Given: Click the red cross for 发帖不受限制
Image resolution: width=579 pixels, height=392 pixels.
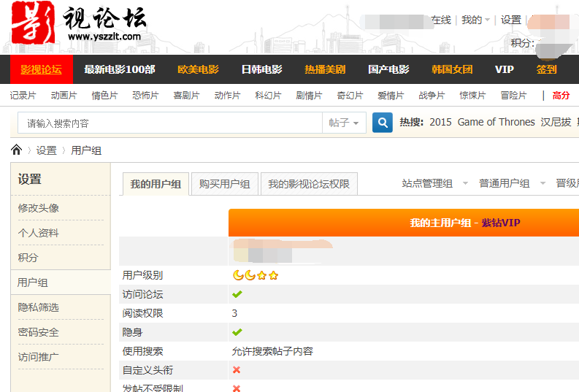Looking at the screenshot, I should (237, 388).
